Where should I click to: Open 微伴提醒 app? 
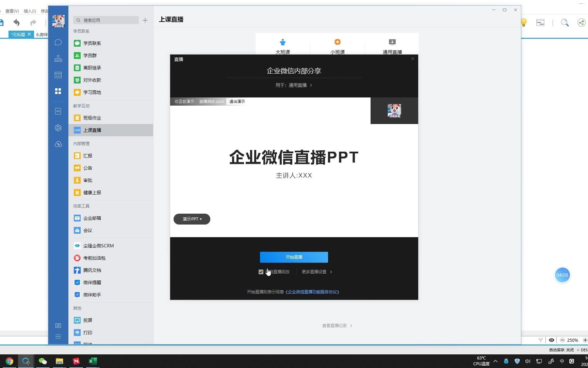pyautogui.click(x=111, y=282)
